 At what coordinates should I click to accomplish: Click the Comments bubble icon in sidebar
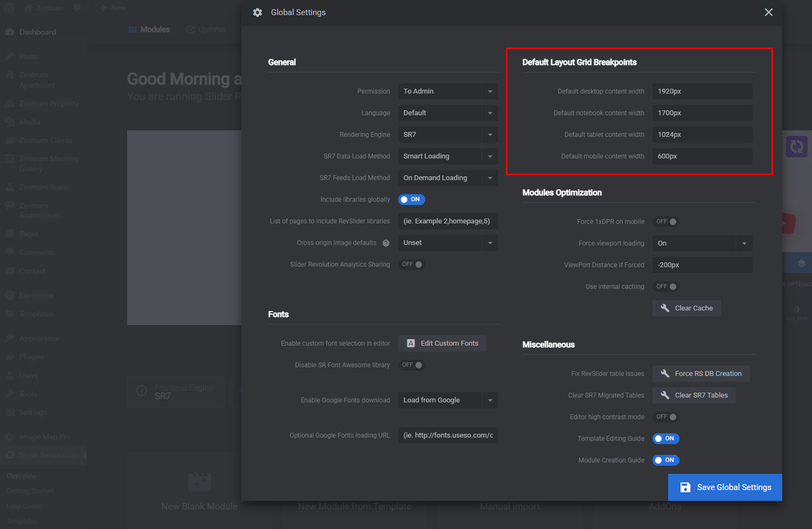pos(10,252)
